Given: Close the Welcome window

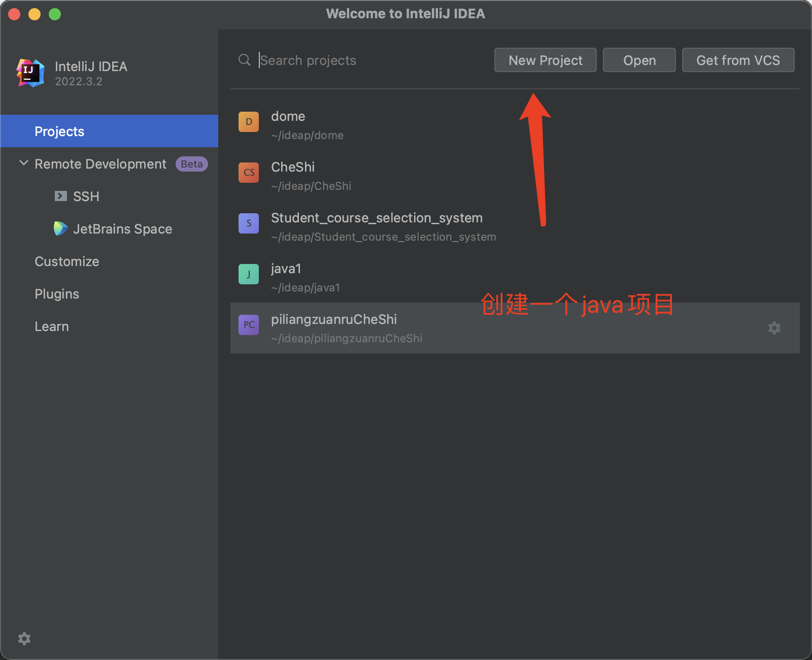Looking at the screenshot, I should pos(14,14).
